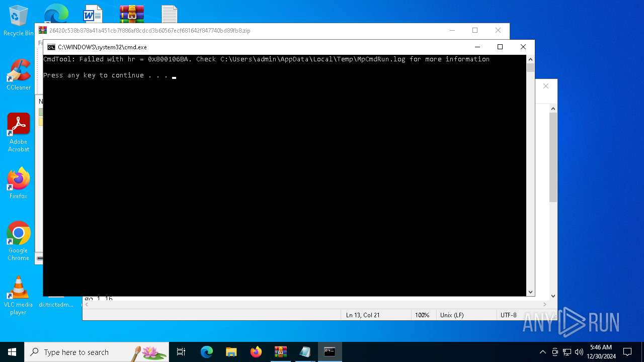This screenshot has width=644, height=362.
Task: Open the clock showing 5:46 AM
Action: coord(601,352)
